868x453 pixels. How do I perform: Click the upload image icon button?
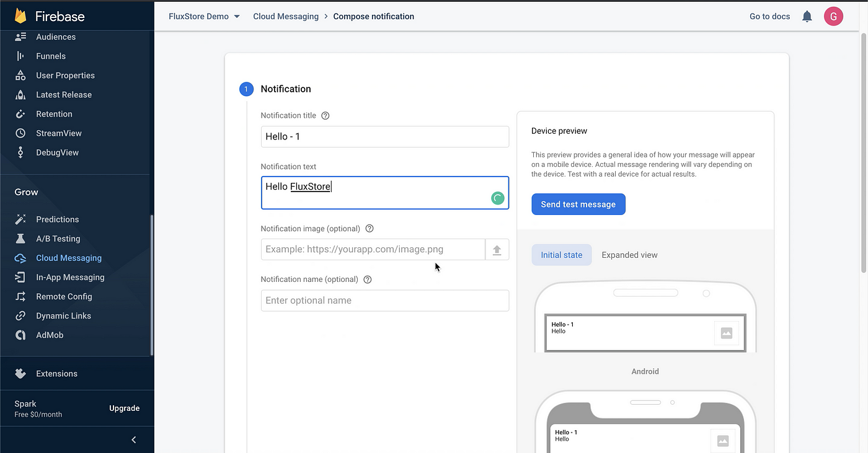497,249
